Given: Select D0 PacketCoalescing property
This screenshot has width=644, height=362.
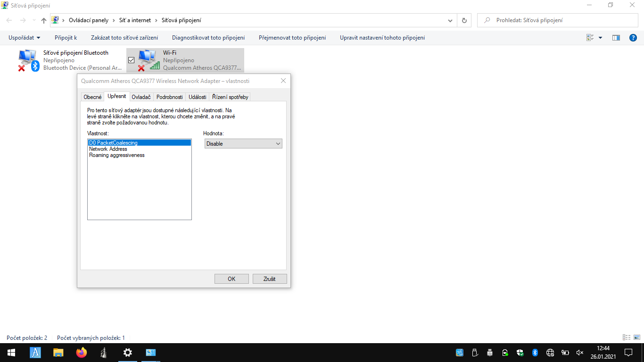Looking at the screenshot, I should point(140,143).
